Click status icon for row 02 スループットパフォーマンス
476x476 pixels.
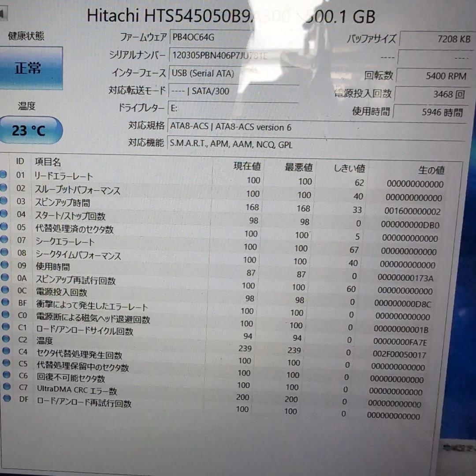pyautogui.click(x=4, y=188)
